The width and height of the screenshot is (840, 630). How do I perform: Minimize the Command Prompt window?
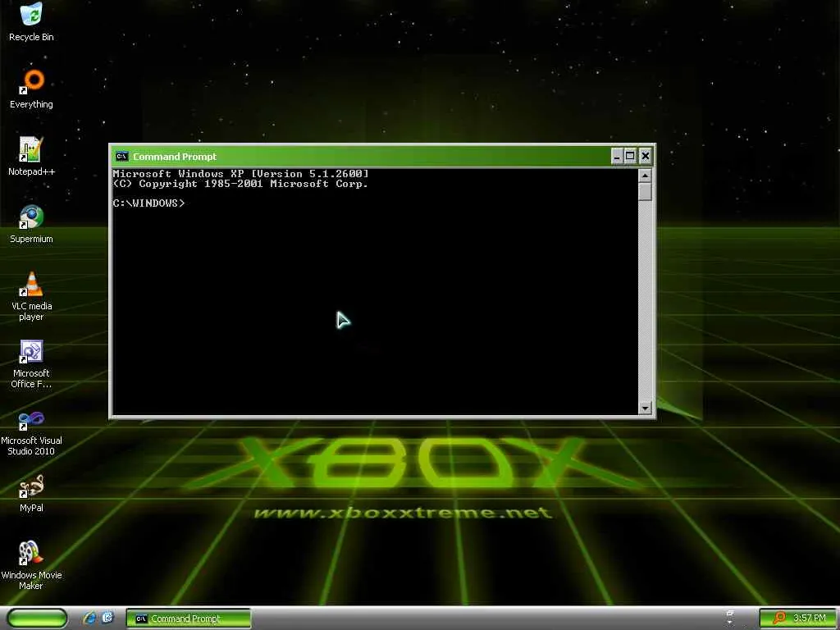tap(617, 156)
